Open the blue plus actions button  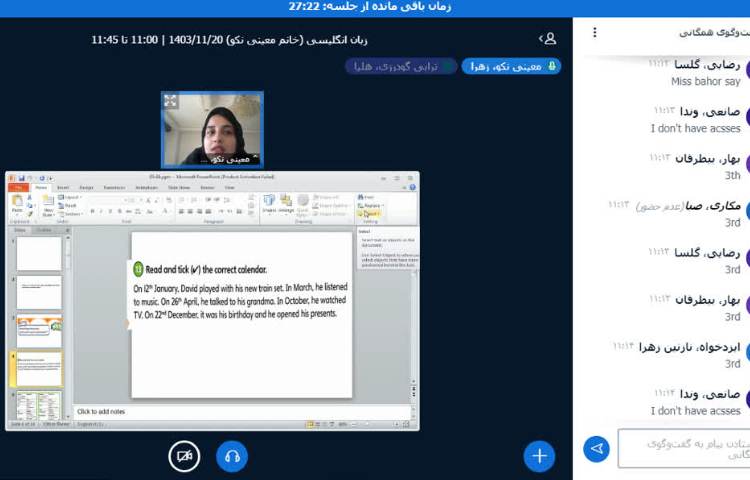click(x=539, y=456)
